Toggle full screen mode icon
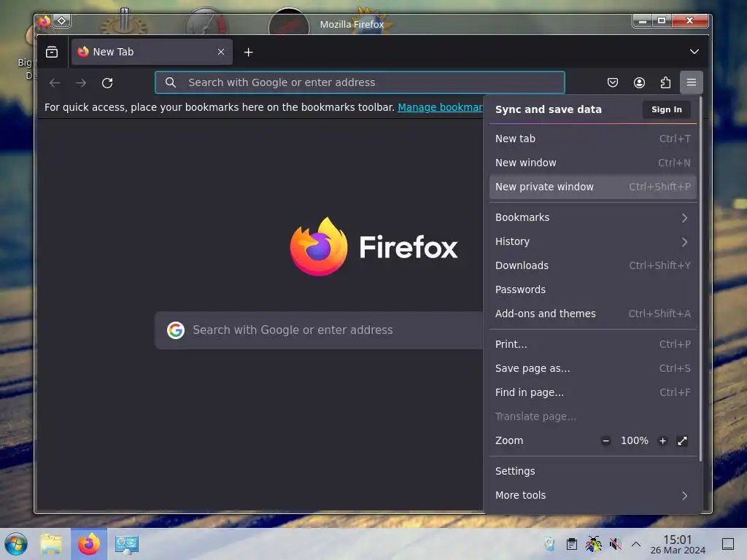The image size is (747, 560). [x=682, y=441]
